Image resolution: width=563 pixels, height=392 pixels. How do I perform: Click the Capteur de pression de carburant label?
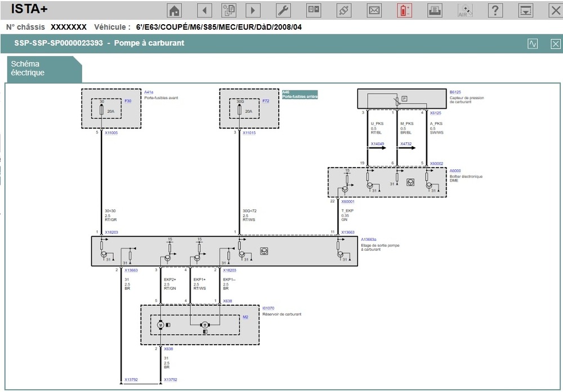[467, 100]
